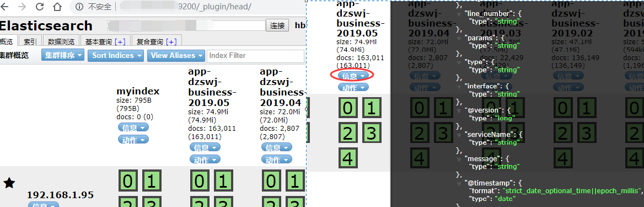Open 动作 dropdown below the red-circled 信息
This screenshot has height=207, width=644.
[x=353, y=87]
